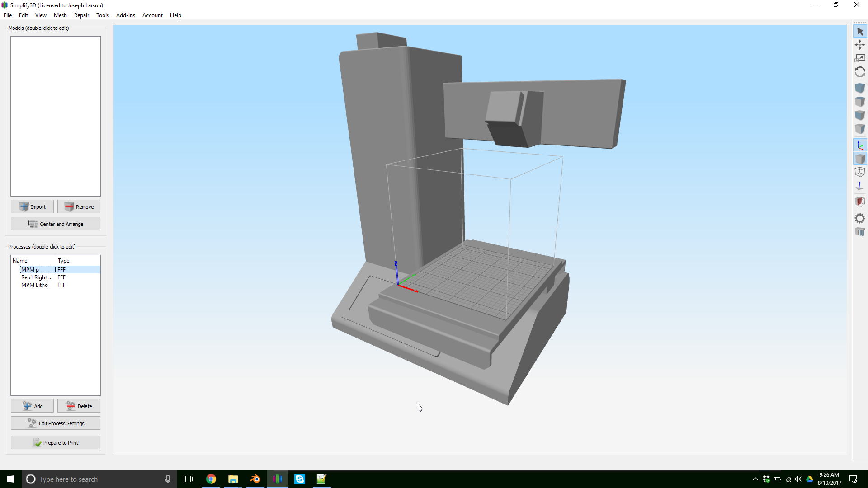Switch to default isometric view cube
Image resolution: width=868 pixels, height=488 pixels.
pyautogui.click(x=860, y=88)
